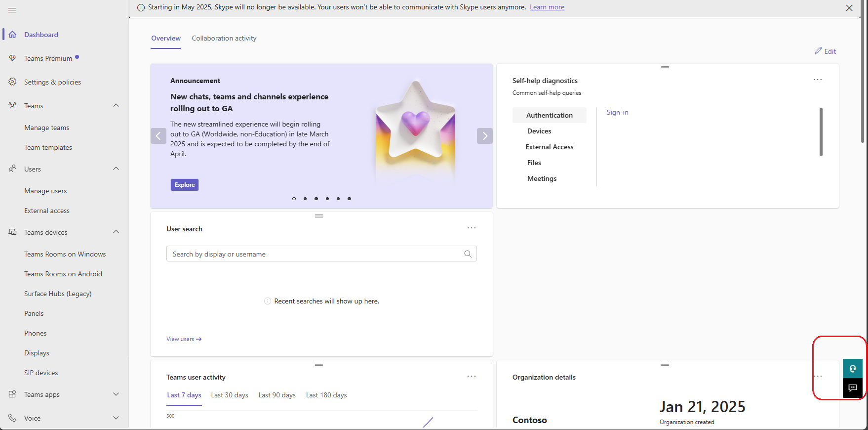This screenshot has height=430, width=868.
Task: Select Devices self-help category
Action: pos(539,131)
